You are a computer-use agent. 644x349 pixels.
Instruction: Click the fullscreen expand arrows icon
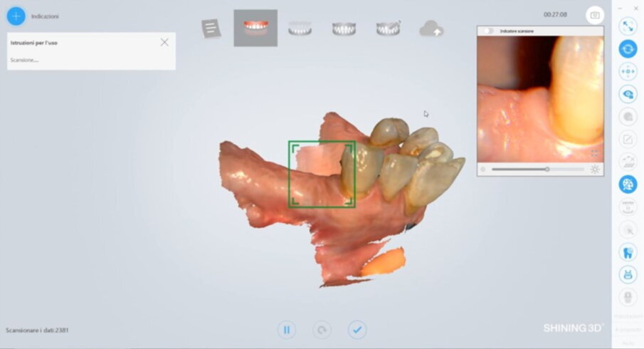[x=628, y=26]
